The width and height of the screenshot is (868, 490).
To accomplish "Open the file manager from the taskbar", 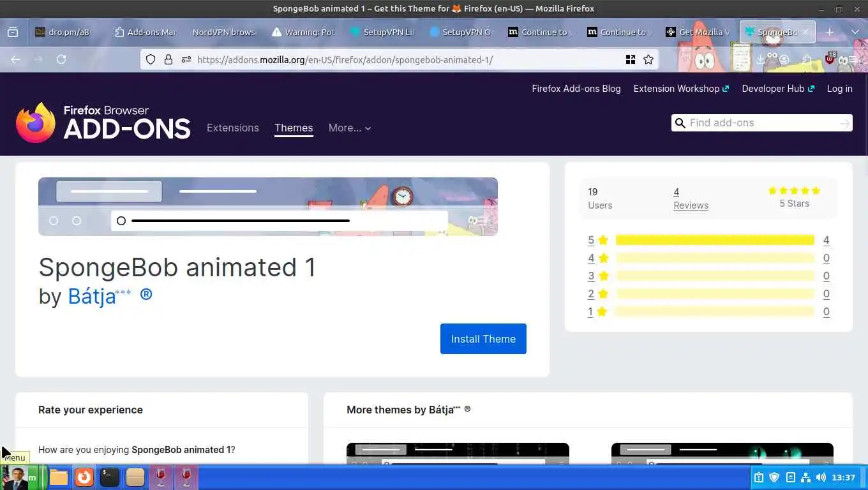I will coord(59,477).
